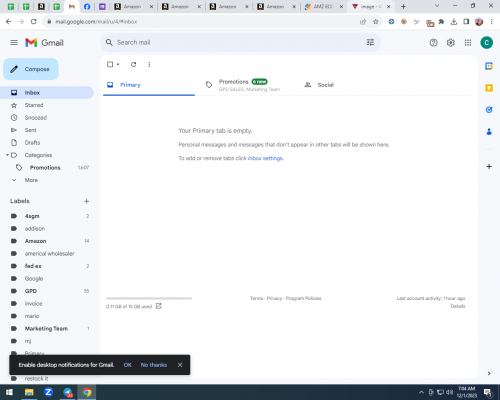500x400 pixels.
Task: Open Gmail settings gear
Action: (x=451, y=43)
